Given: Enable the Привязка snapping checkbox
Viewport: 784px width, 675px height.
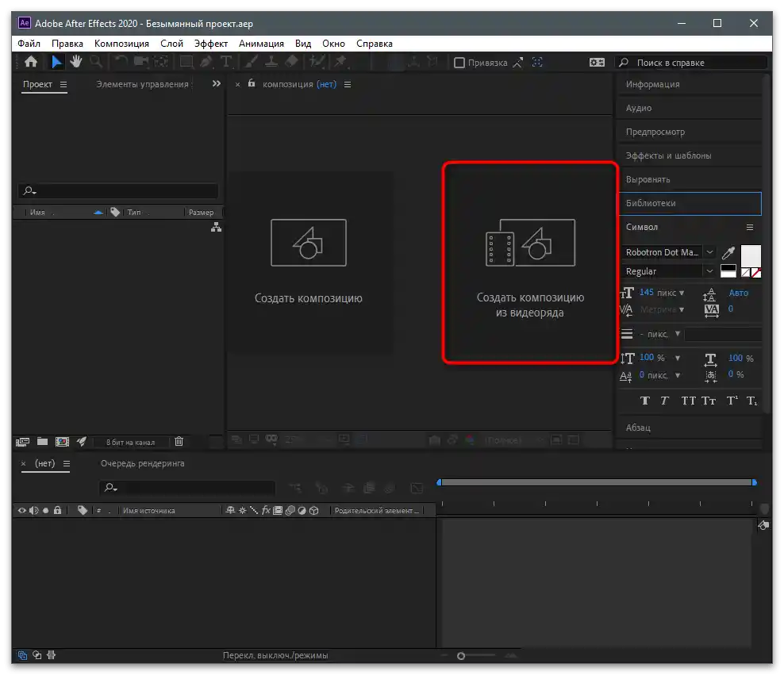Looking at the screenshot, I should [459, 63].
